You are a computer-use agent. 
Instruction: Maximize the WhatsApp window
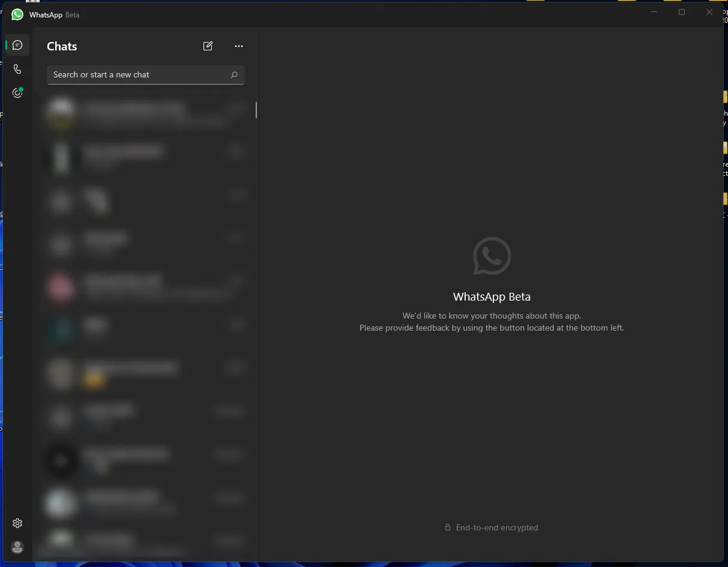point(682,12)
